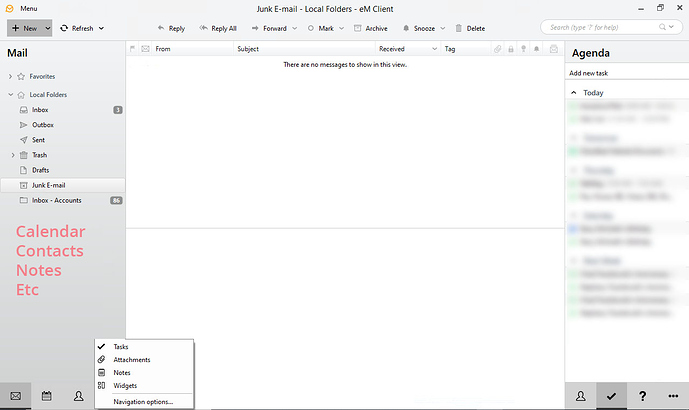The image size is (689, 410).
Task: Switch to Mail via envelope icon
Action: (15, 396)
